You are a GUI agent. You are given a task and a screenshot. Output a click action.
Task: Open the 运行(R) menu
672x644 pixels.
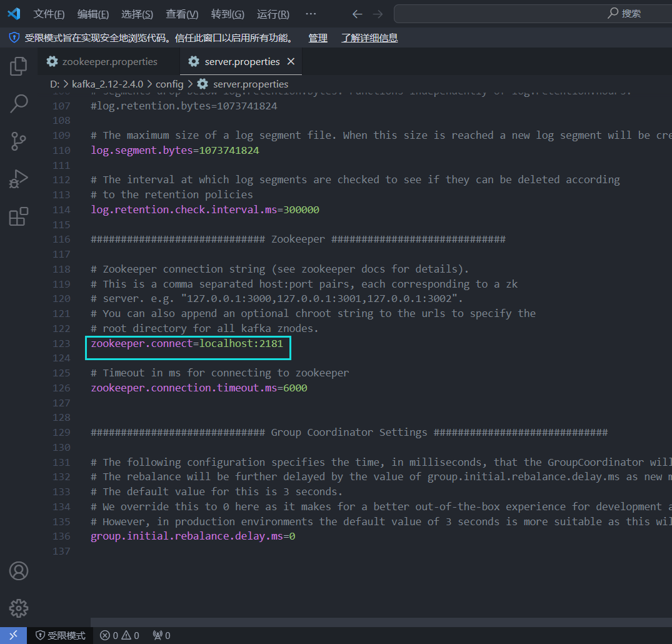pos(273,14)
